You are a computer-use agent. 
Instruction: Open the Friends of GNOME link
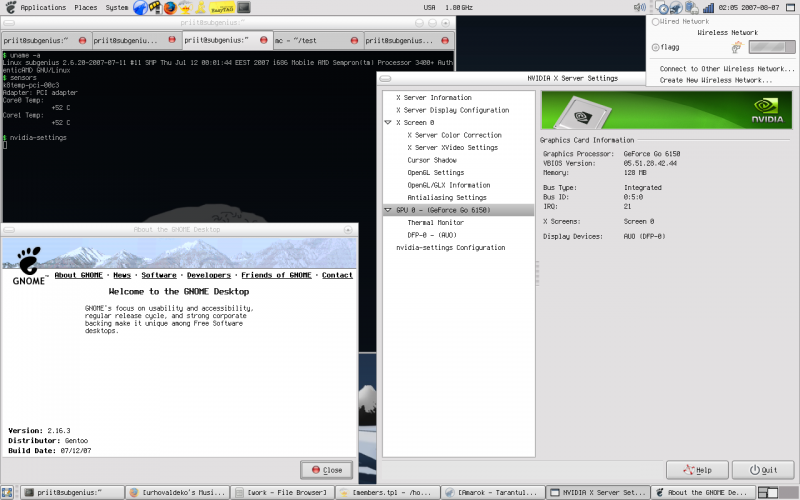[276, 275]
